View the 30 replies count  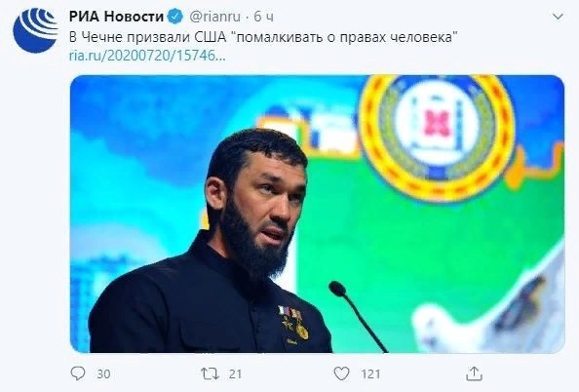click(103, 374)
